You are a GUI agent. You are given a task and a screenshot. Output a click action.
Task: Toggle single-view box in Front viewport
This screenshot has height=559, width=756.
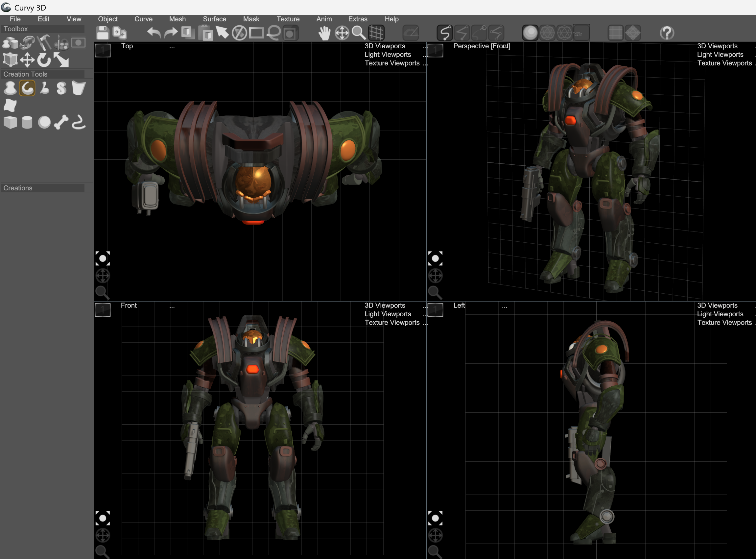[x=103, y=310]
